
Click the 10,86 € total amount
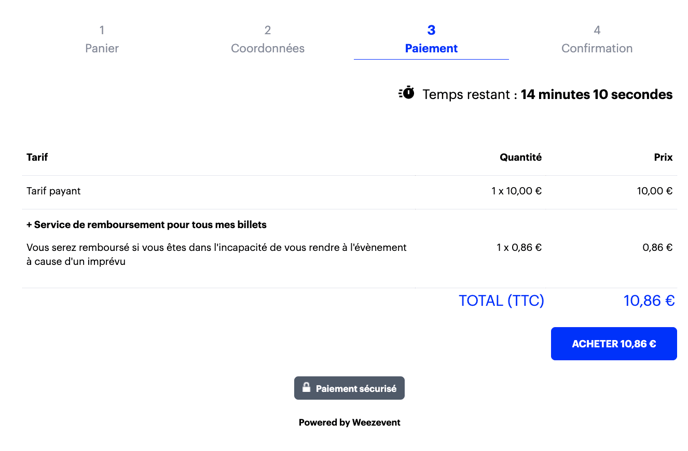(648, 301)
